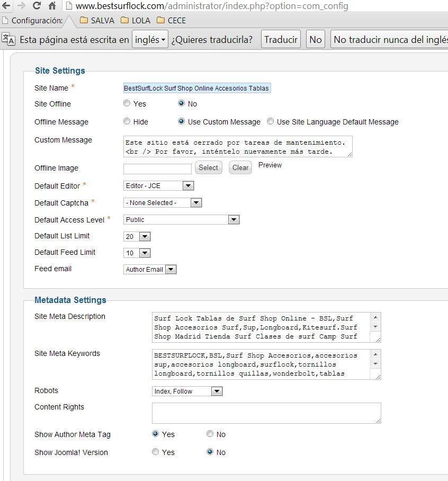Click the Metadata Settings heading
This screenshot has height=481, width=448.
pyautogui.click(x=70, y=300)
